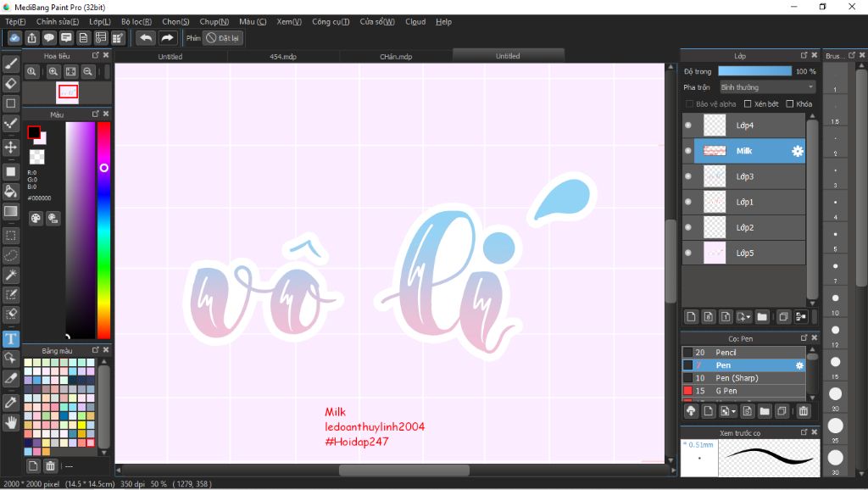Open the Cloud menu
This screenshot has width=868, height=490.
(x=415, y=21)
